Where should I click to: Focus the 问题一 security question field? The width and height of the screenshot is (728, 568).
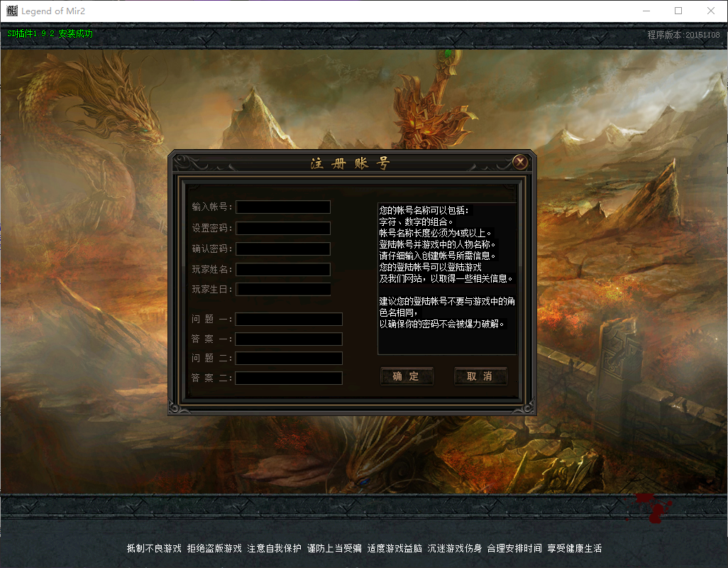289,319
